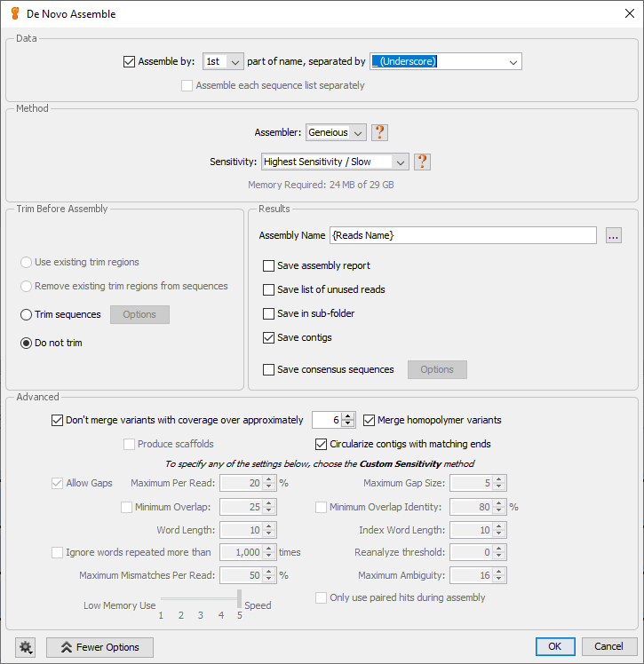Click the Custom Sensitivity hint text
The height and width of the screenshot is (664, 644).
(320, 464)
